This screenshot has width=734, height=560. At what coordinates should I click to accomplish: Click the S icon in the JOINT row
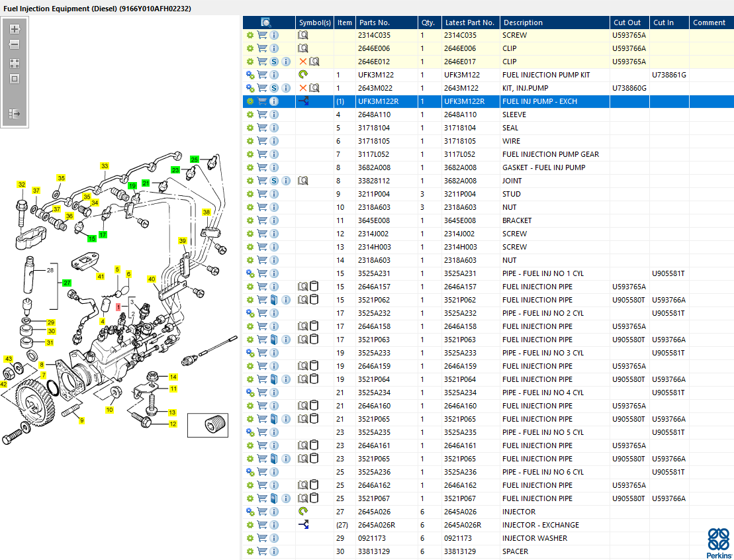[274, 181]
